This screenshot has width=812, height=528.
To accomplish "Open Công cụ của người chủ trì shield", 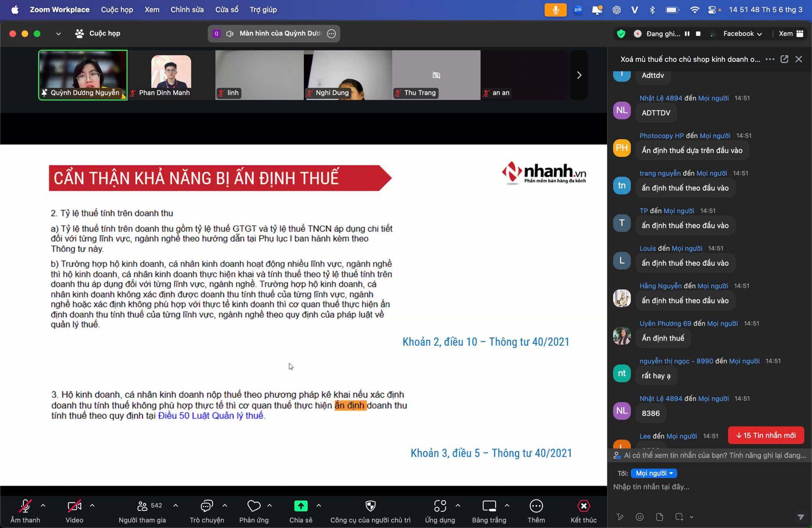I will pyautogui.click(x=370, y=506).
